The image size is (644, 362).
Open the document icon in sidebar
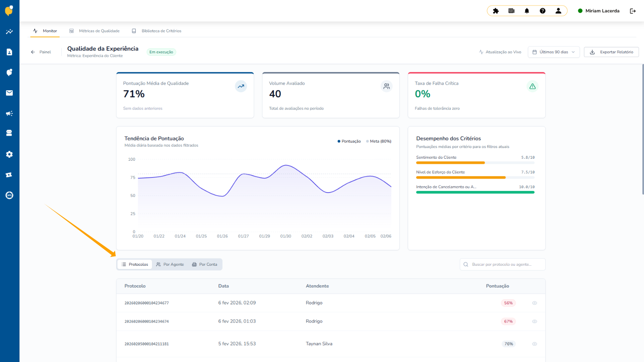pos(9,52)
